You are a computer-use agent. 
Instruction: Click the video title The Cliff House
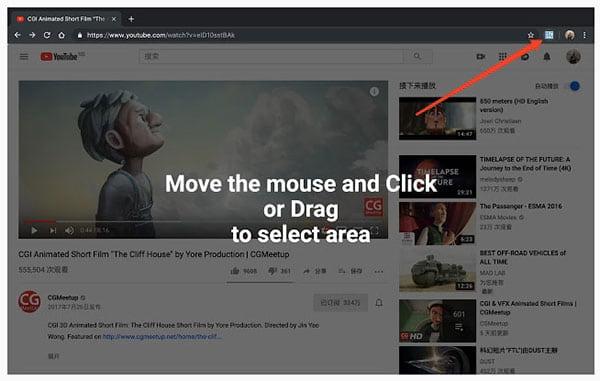point(154,254)
